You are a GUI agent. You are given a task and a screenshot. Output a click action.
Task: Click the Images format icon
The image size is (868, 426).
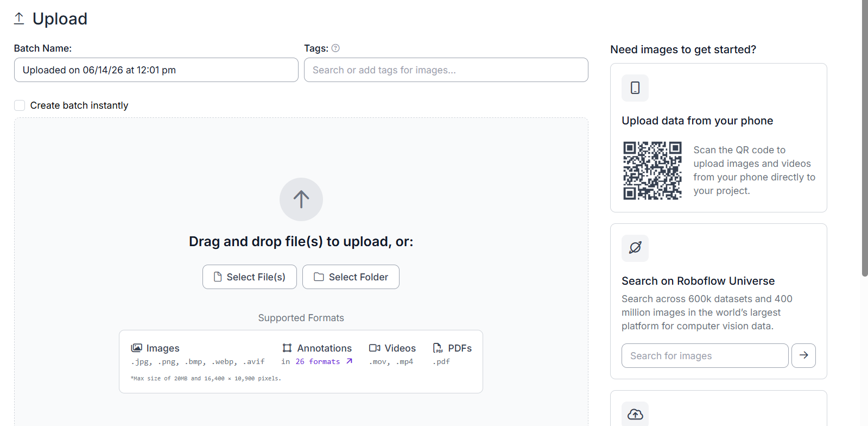[x=137, y=348]
